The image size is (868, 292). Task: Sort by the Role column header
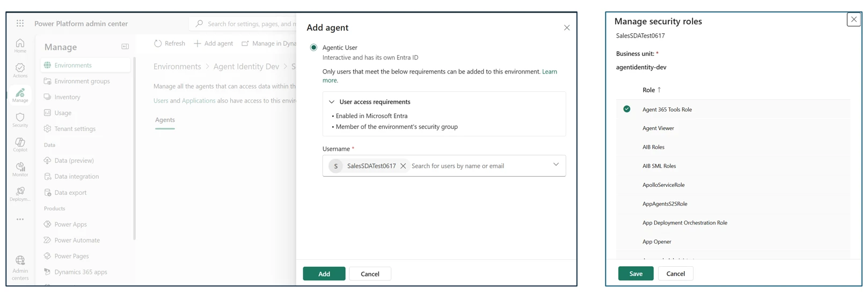(x=652, y=90)
